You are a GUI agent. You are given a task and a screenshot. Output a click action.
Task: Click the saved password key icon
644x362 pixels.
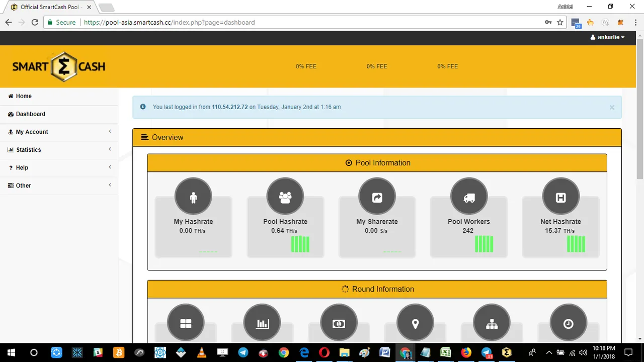pyautogui.click(x=548, y=22)
